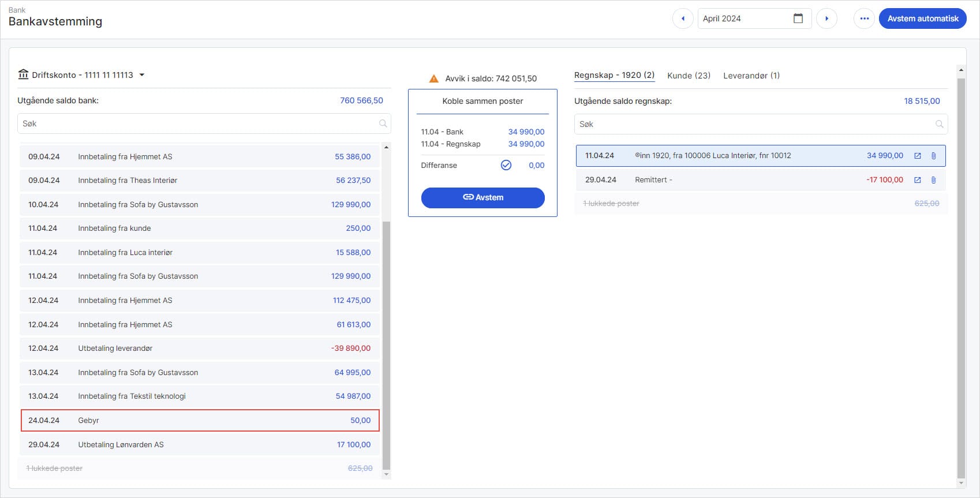Switch to the Leverandør (1) tab
980x498 pixels.
[751, 76]
